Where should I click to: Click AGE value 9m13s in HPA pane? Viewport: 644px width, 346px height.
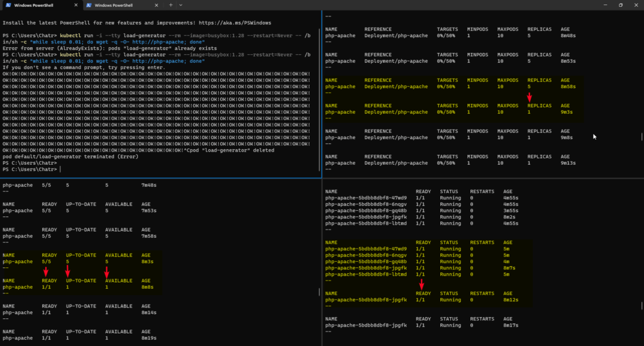pyautogui.click(x=568, y=163)
